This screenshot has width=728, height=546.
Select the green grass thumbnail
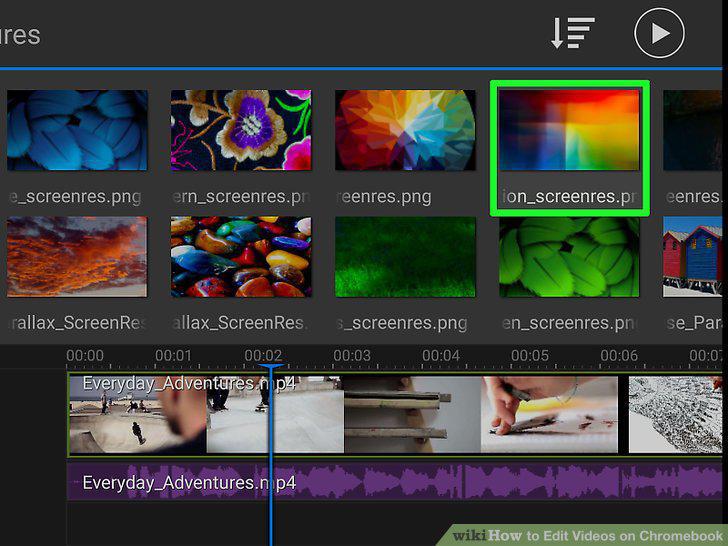405,257
